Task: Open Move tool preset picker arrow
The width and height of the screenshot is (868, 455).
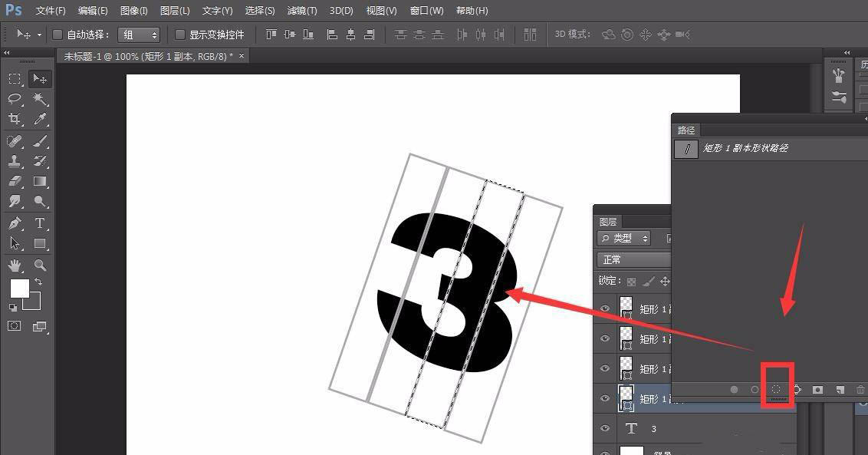Action: pos(39,35)
